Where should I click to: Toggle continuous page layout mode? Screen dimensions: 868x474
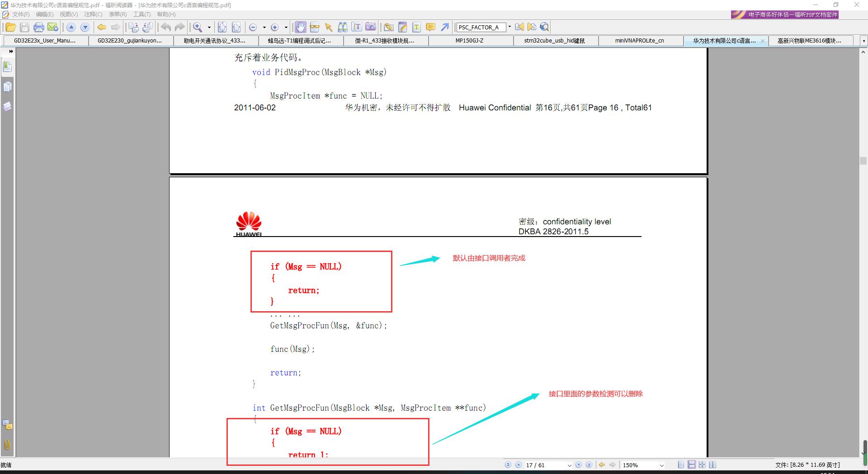pos(691,465)
